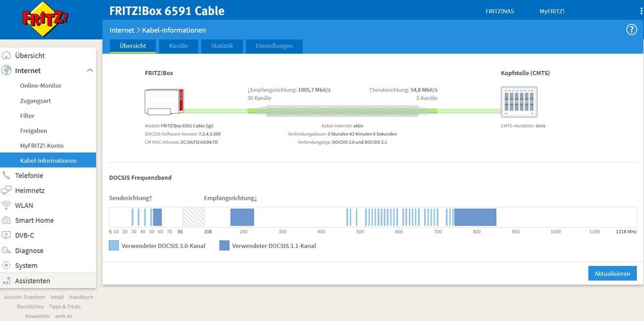
Task: Click the DOCSIS 3.1 legend swatch
Action: coord(225,246)
